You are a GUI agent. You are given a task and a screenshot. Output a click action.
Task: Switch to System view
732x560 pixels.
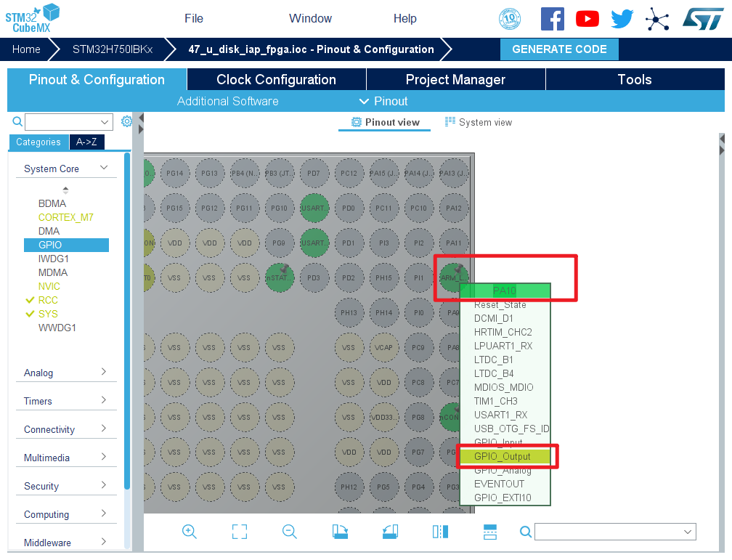click(479, 122)
